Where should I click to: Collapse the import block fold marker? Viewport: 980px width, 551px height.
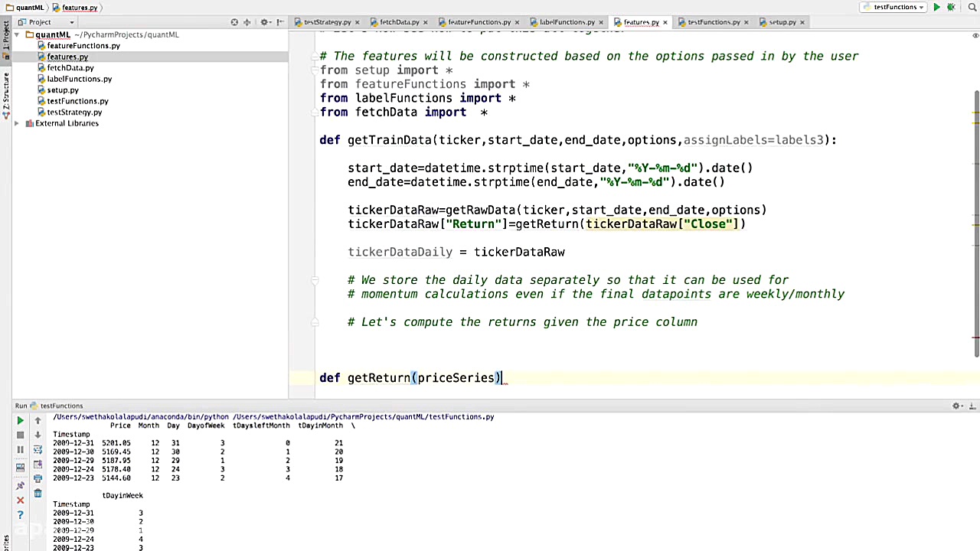(x=315, y=70)
